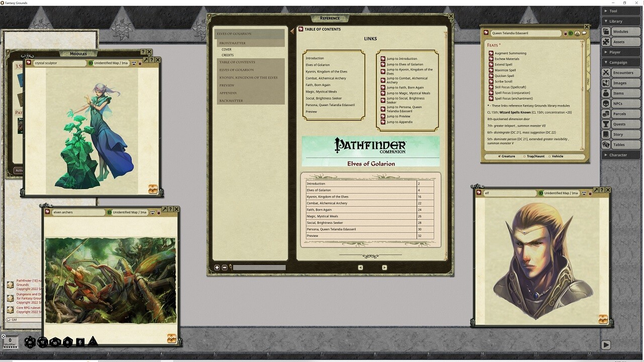Open the Spells tab on NPC sheet
Image resolution: width=644 pixels, height=362 pixels.
click(588, 64)
